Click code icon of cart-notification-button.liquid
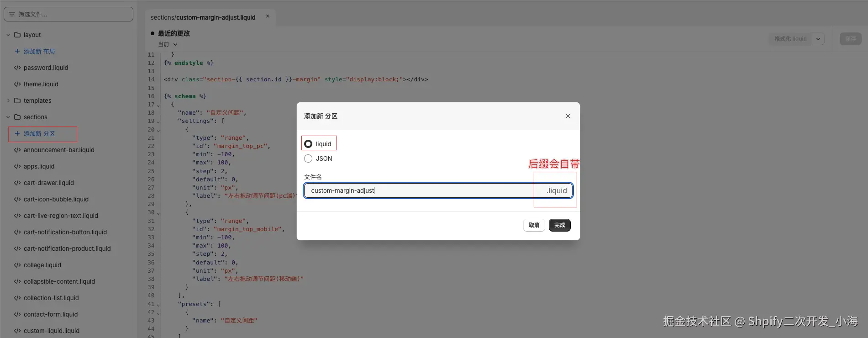The height and width of the screenshot is (338, 868). [17, 232]
